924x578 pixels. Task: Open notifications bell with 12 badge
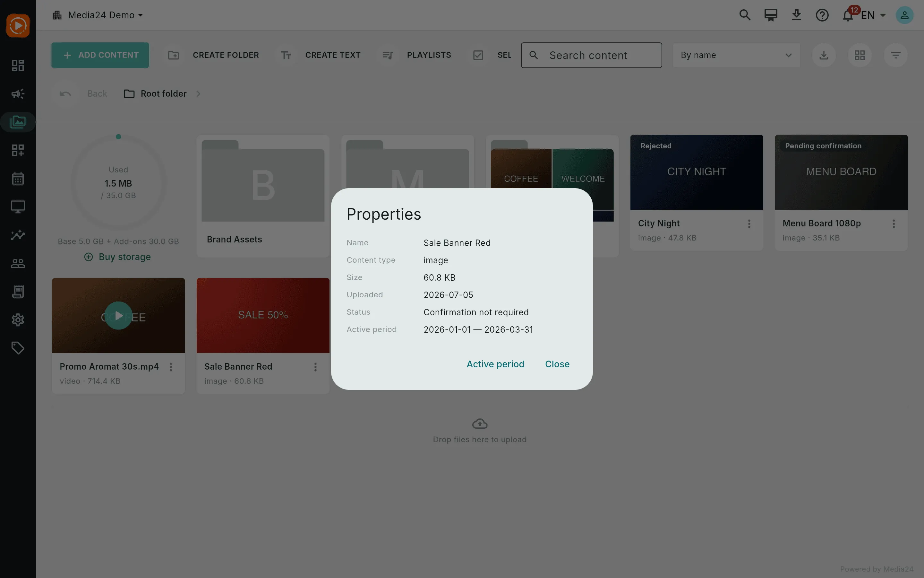848,15
